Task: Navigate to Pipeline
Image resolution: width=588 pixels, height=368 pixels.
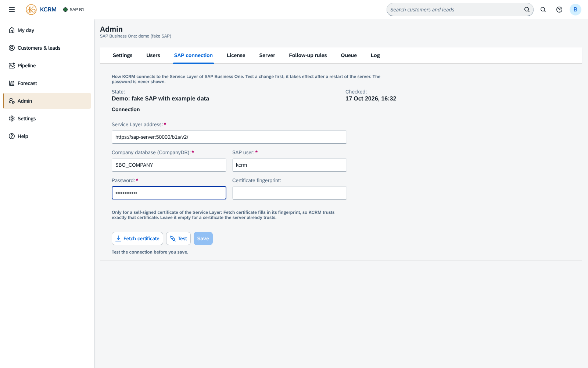Action: coord(47,66)
